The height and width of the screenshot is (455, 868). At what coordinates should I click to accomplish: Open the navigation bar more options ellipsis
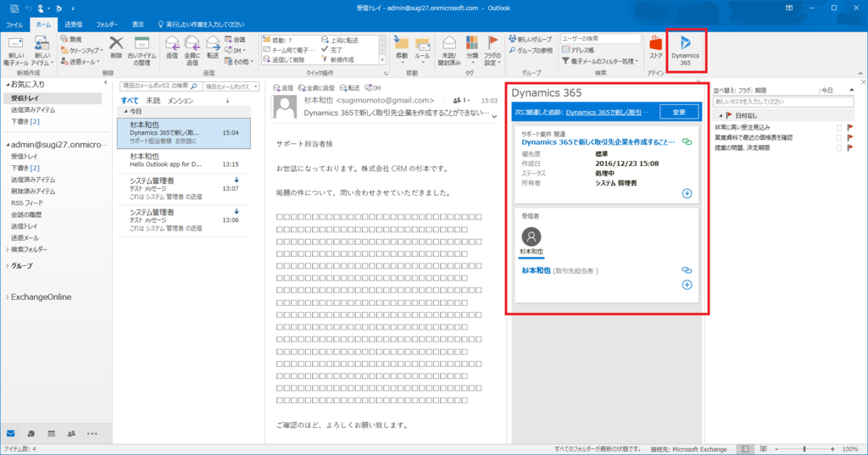[92, 434]
